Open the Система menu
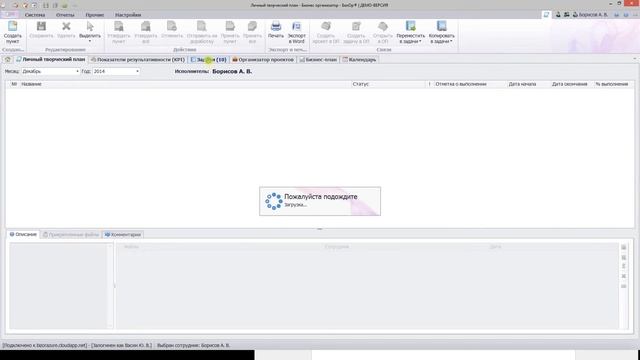The width and height of the screenshot is (640, 360). (35, 15)
